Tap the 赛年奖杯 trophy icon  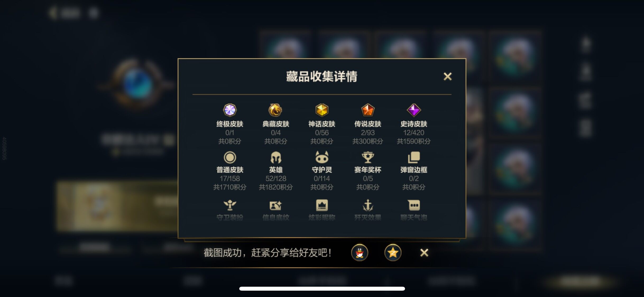point(368,157)
